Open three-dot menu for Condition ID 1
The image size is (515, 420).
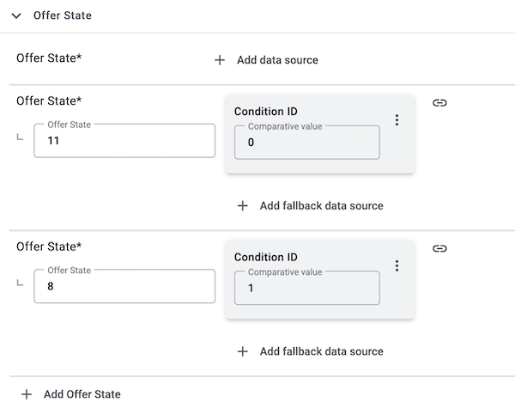[x=397, y=266]
